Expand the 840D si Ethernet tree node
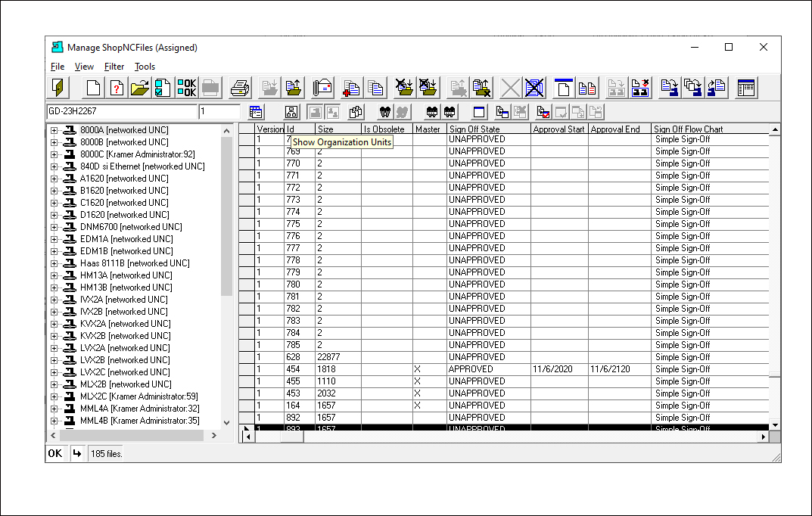This screenshot has height=516, width=812. point(54,166)
